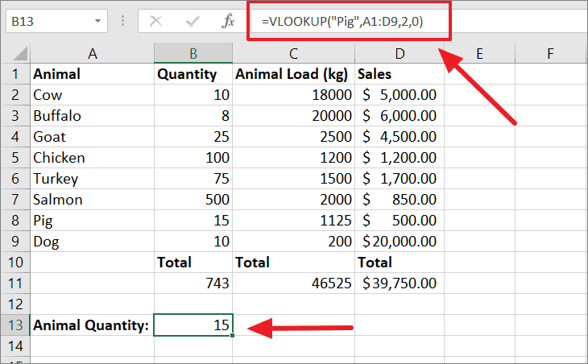Select row 12 header
588x364 pixels.
(x=15, y=304)
